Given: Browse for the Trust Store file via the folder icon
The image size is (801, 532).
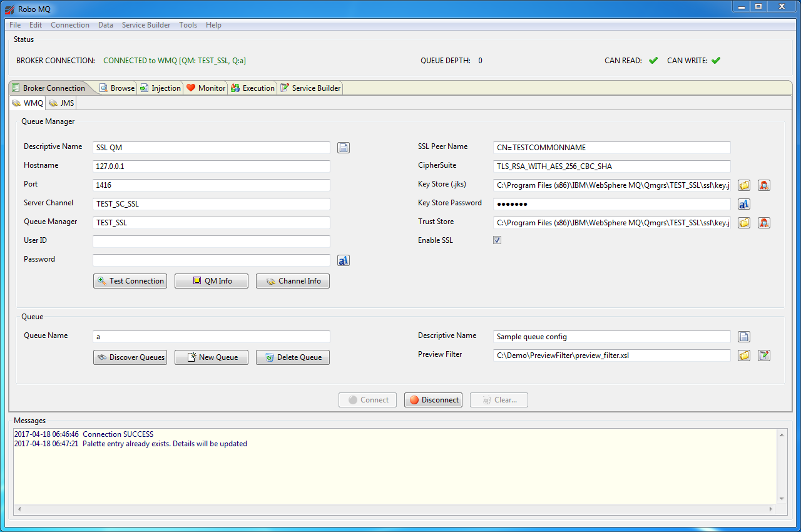Looking at the screenshot, I should pyautogui.click(x=743, y=223).
